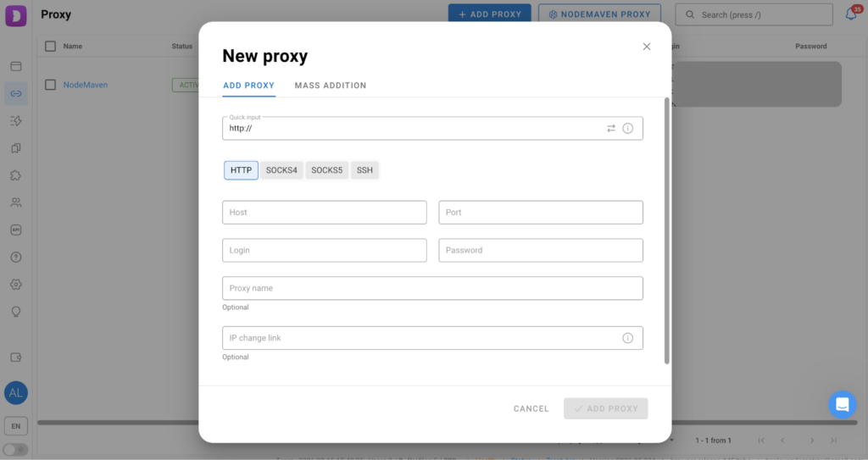Open the Settings gear in sidebar
The width and height of the screenshot is (868, 460).
[16, 284]
